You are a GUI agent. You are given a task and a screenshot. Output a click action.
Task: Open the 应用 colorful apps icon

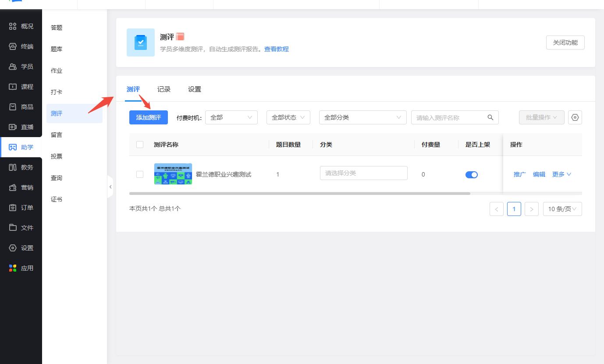[13, 268]
